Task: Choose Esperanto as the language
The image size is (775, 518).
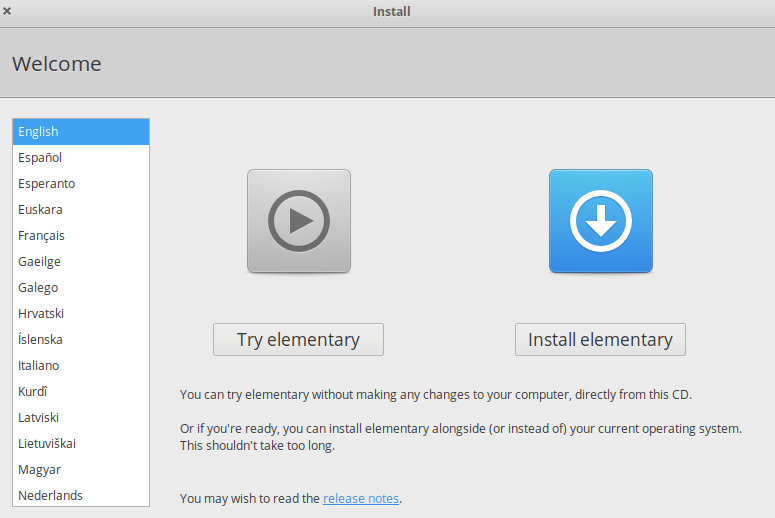Action: coord(81,183)
